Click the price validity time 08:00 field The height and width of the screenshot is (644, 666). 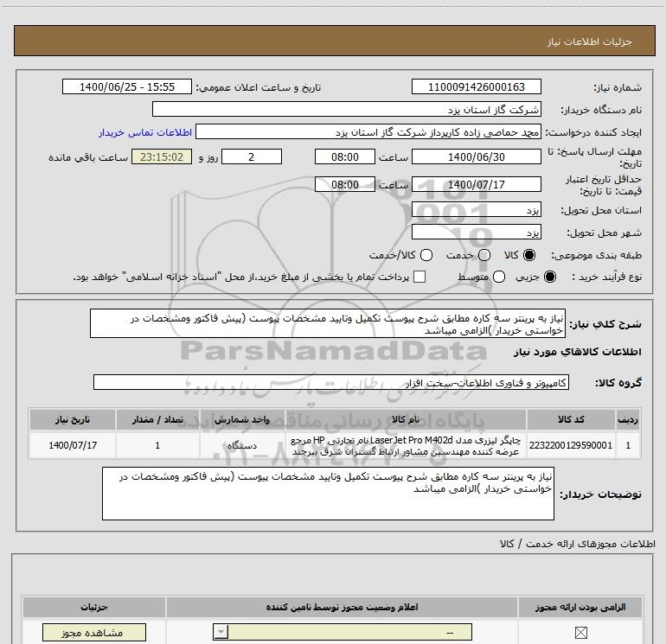tap(345, 184)
